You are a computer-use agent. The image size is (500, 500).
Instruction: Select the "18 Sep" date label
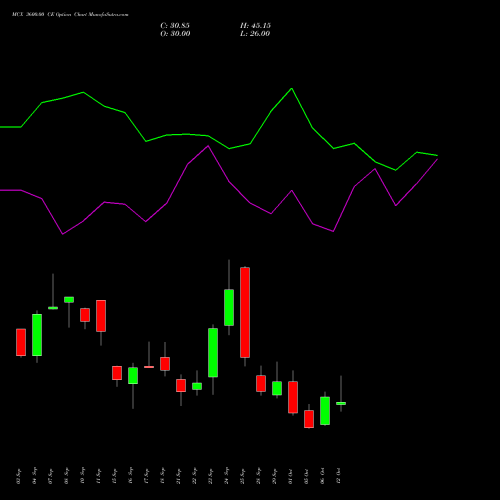pyautogui.click(x=163, y=476)
